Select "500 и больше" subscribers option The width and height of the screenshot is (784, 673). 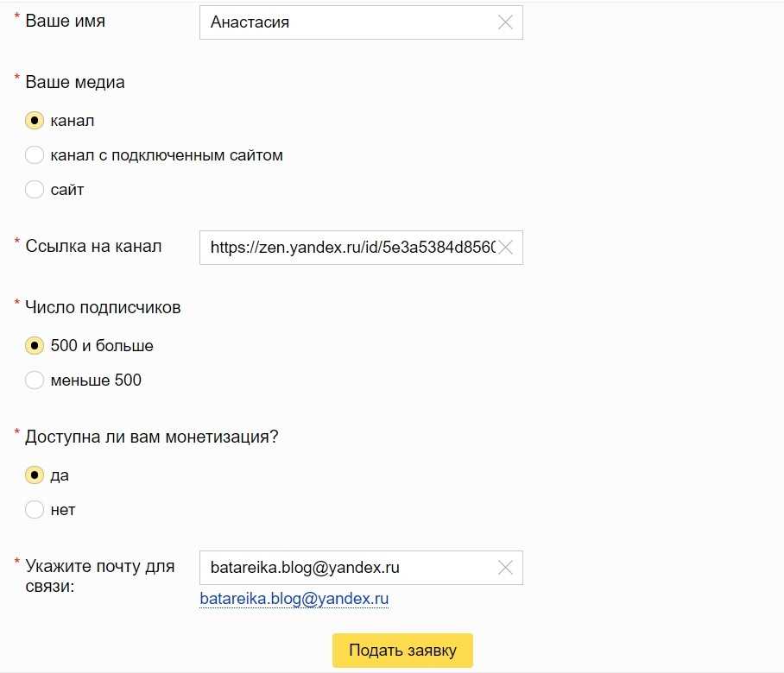coord(35,346)
